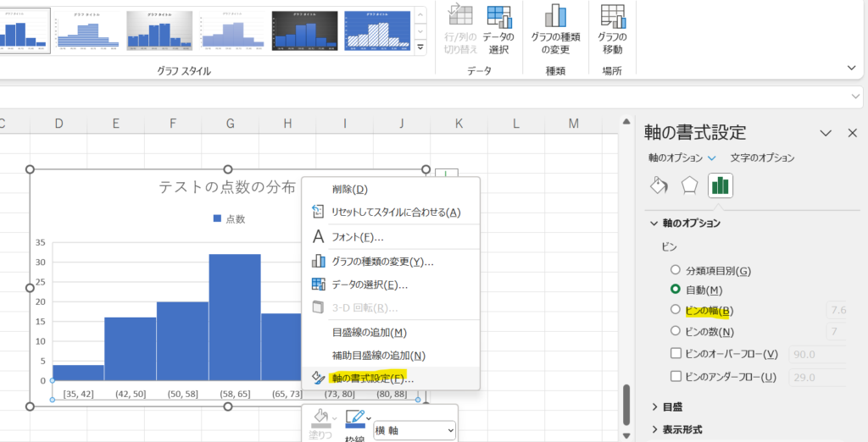The width and height of the screenshot is (868, 442).
Task: Open task pane options chevron
Action: click(826, 133)
